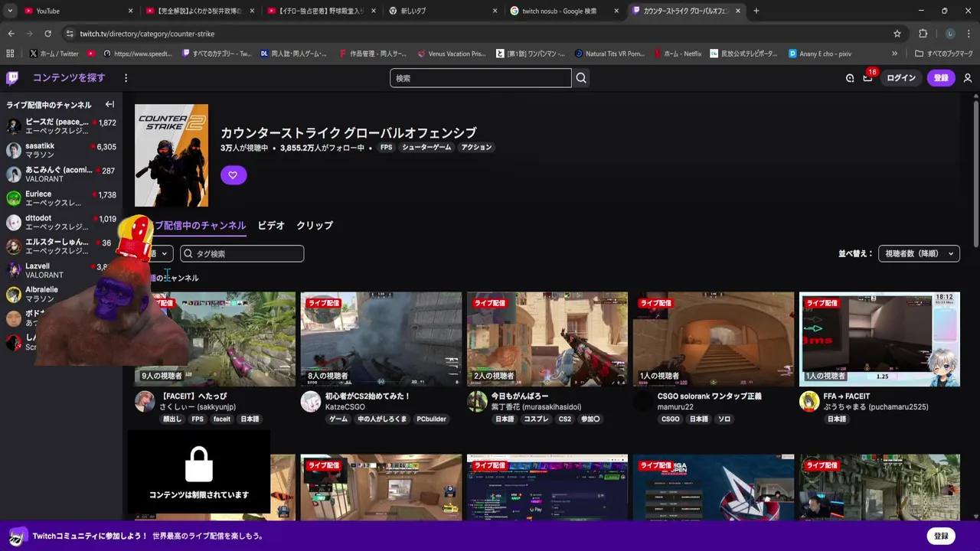Screen dimensions: 980x551
Task: Expand the bookmarks overflow chevron
Action: coord(894,54)
